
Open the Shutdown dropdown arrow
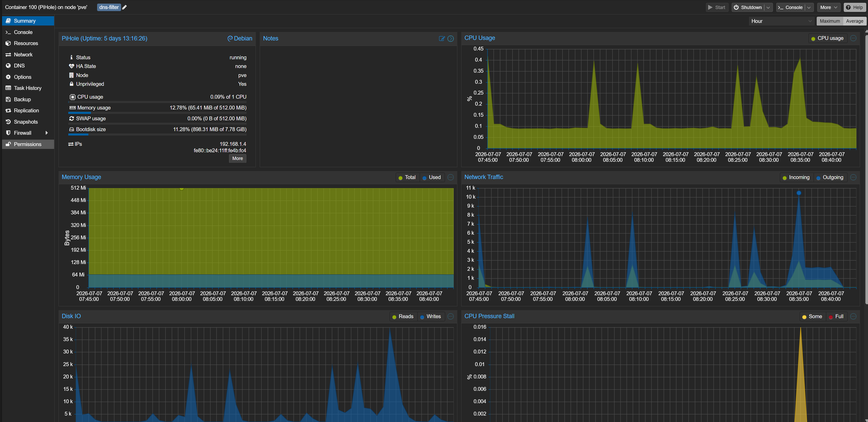[768, 7]
